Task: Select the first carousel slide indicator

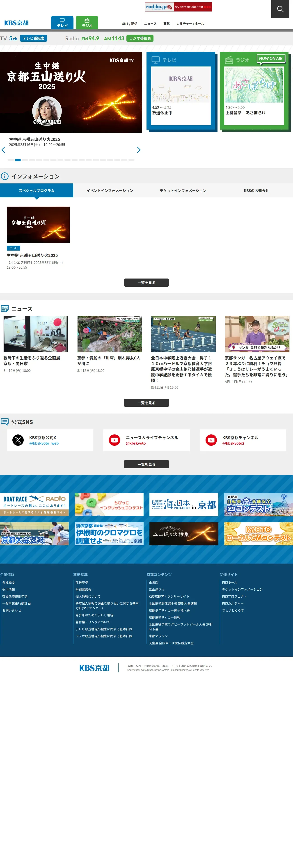Action: pos(10,160)
